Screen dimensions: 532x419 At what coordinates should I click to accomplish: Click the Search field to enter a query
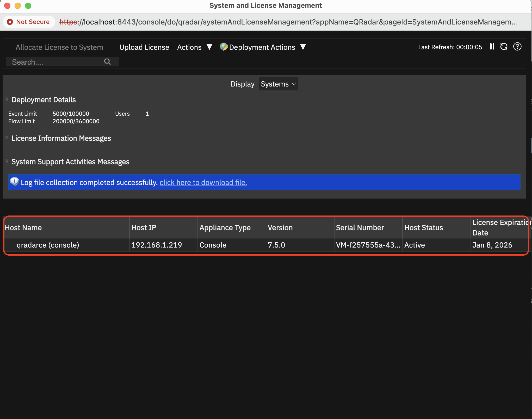click(52, 62)
